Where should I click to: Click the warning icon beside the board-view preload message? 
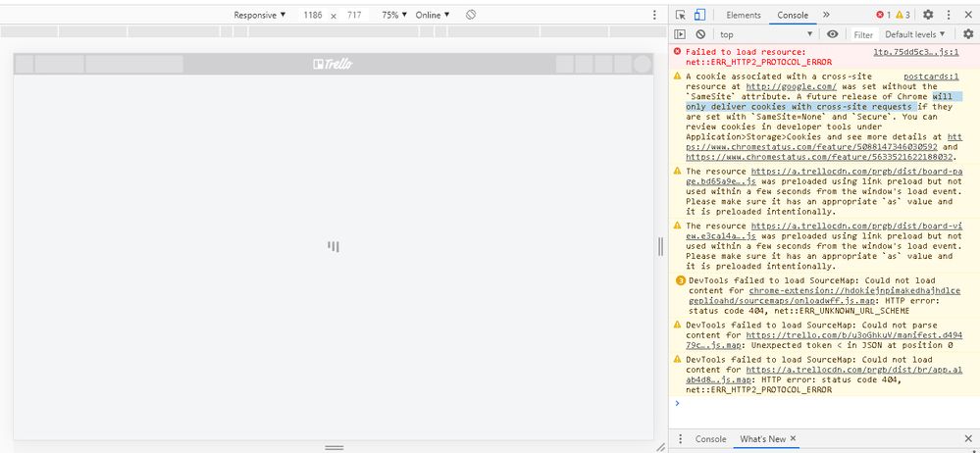pos(678,225)
